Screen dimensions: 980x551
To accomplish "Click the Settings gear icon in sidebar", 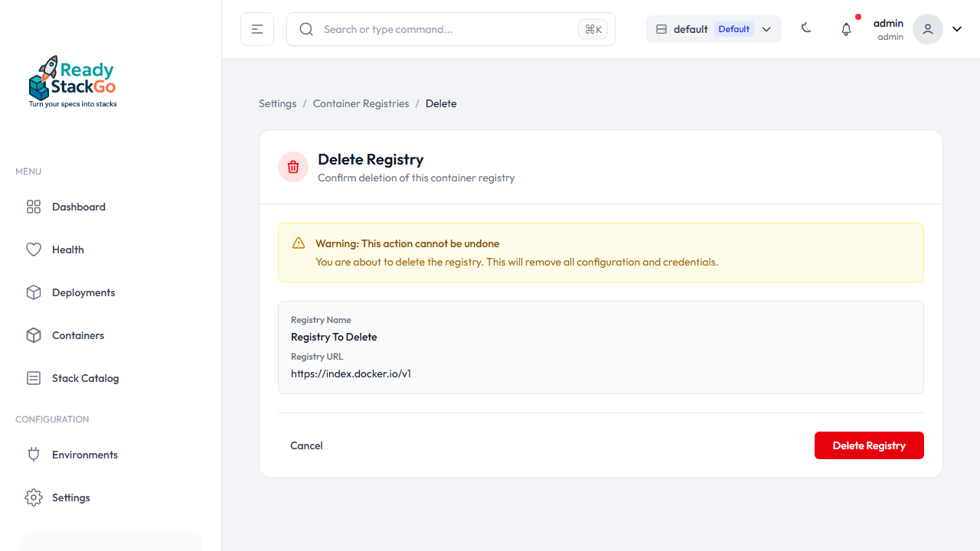I will click(34, 497).
